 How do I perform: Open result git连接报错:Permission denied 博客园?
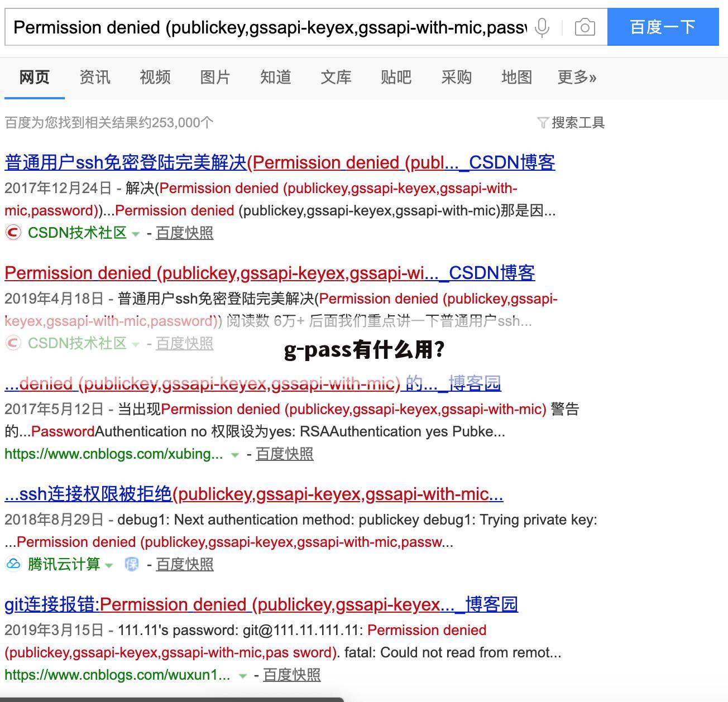[x=261, y=604]
